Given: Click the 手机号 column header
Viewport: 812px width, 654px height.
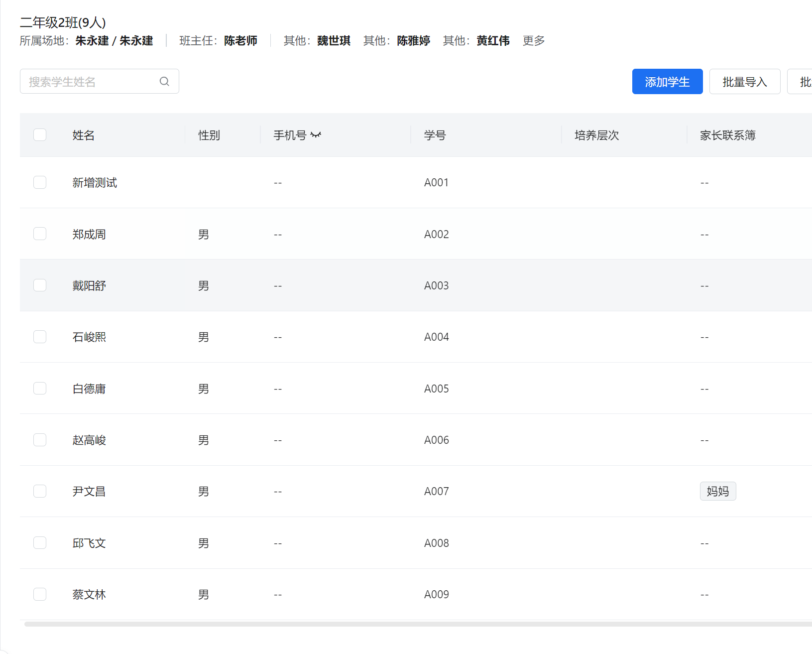Looking at the screenshot, I should (x=290, y=135).
